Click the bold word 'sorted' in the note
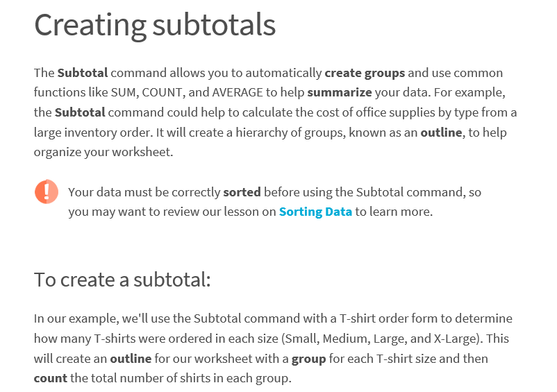 [242, 192]
